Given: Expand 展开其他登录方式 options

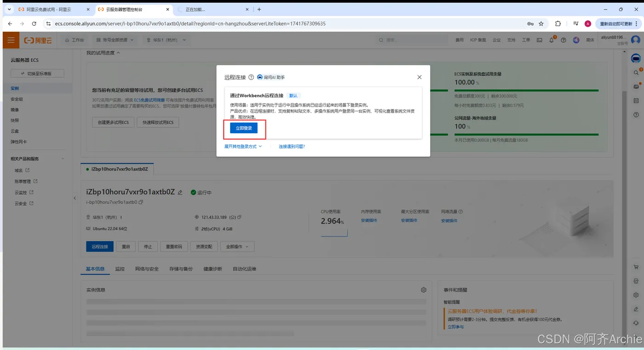Looking at the screenshot, I should click(243, 146).
